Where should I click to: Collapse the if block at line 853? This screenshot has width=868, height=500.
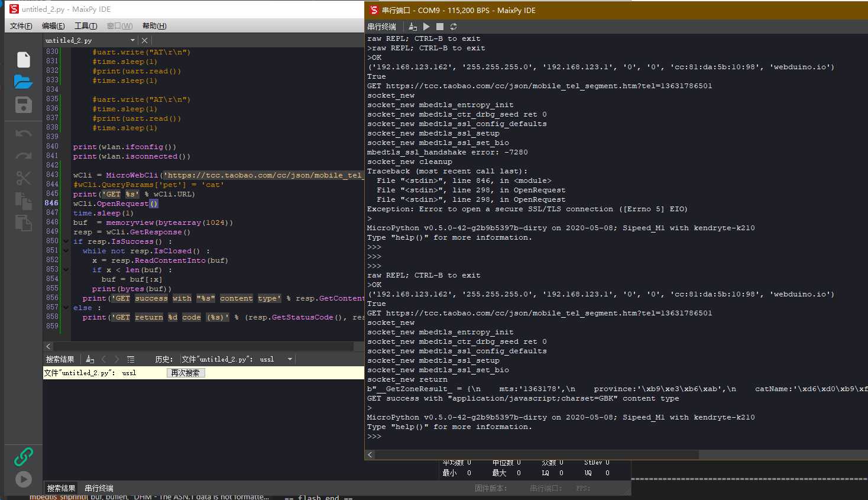point(66,270)
